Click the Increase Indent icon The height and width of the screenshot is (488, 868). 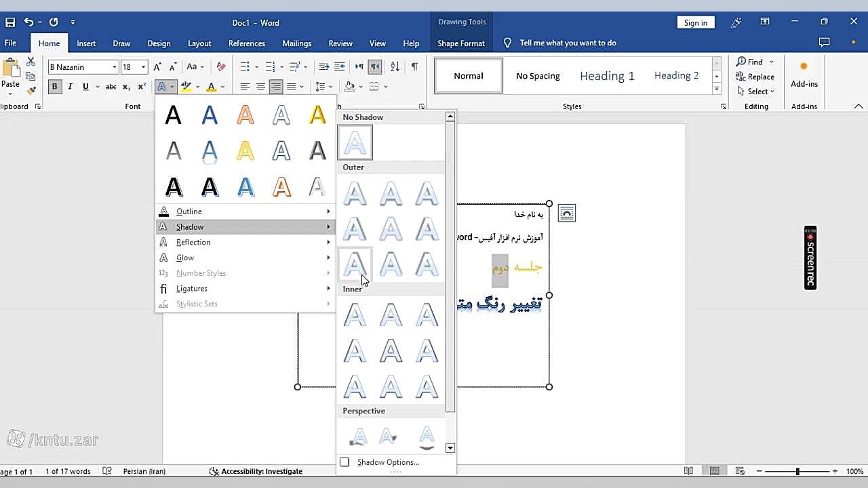tap(340, 66)
